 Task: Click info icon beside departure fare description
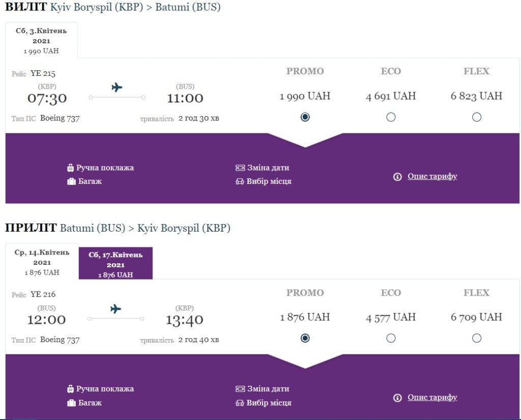(x=398, y=177)
